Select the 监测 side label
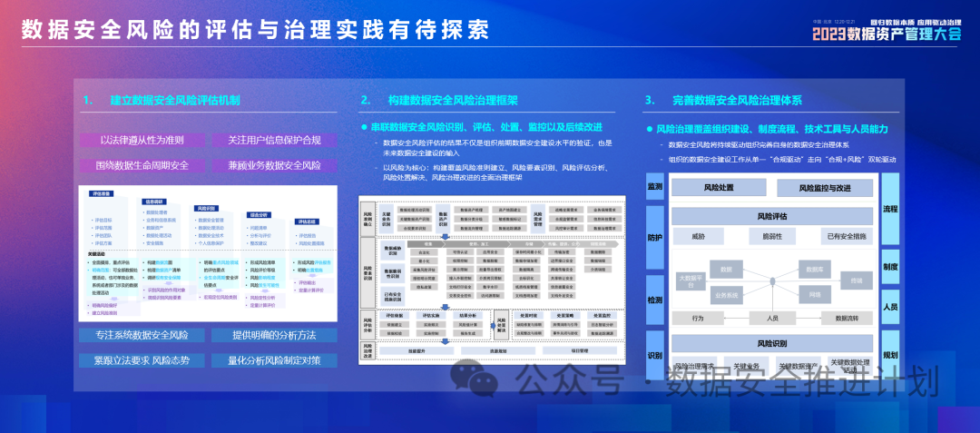Screen dimensions: 980x433 [x=654, y=188]
